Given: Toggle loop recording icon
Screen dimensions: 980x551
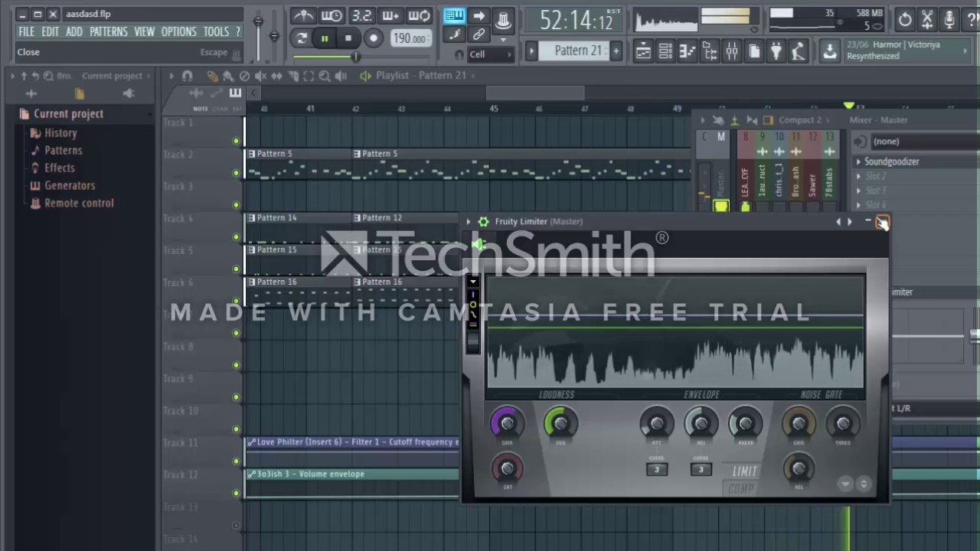Looking at the screenshot, I should [x=419, y=16].
